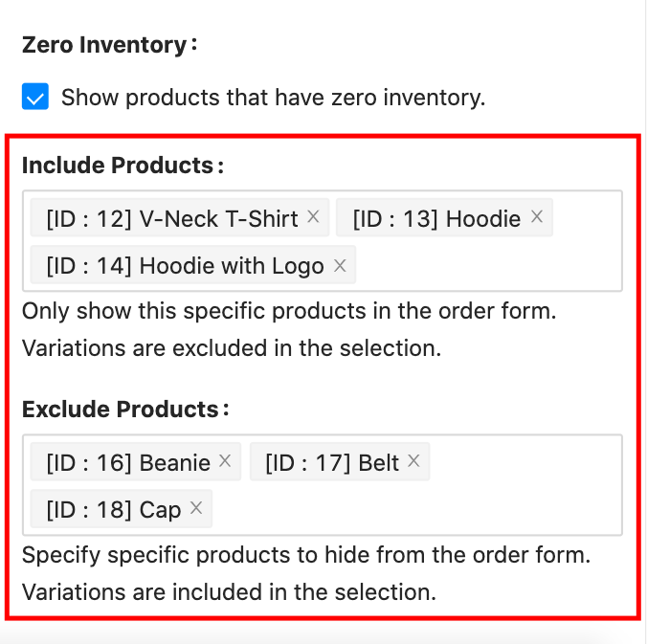This screenshot has height=644, width=647.
Task: Select the '[ID : 17] Belt' tag
Action: (x=332, y=463)
